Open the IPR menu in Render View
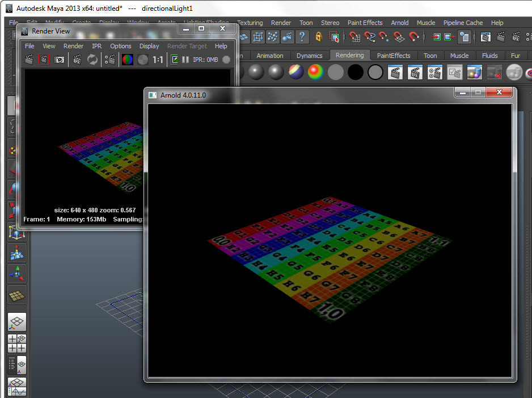This screenshot has width=532, height=398. 96,46
